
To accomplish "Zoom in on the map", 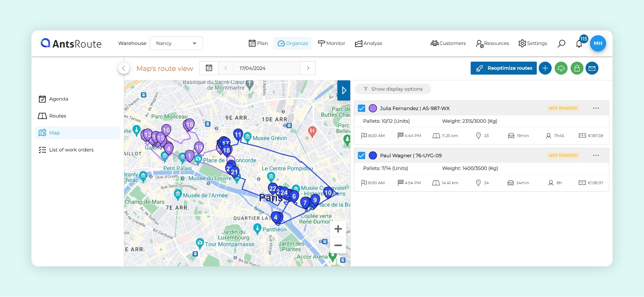I will pyautogui.click(x=338, y=229).
